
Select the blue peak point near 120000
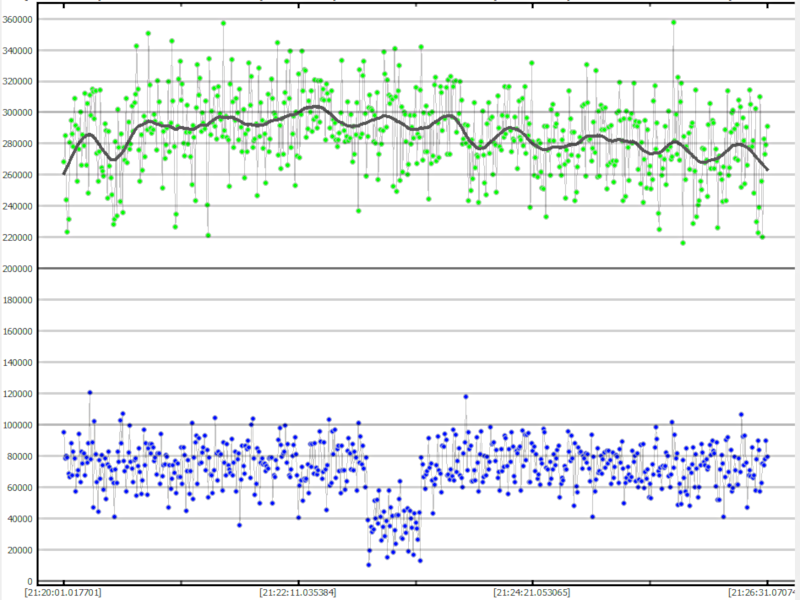90,393
